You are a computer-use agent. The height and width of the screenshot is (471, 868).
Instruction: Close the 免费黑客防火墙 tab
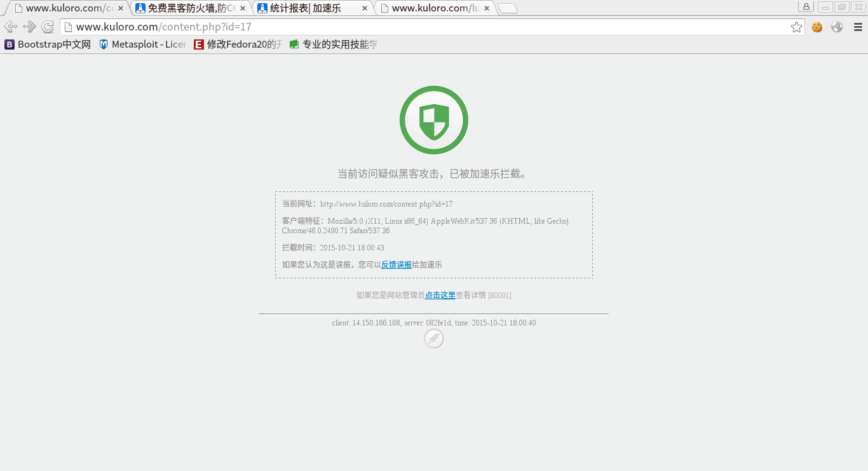point(243,8)
